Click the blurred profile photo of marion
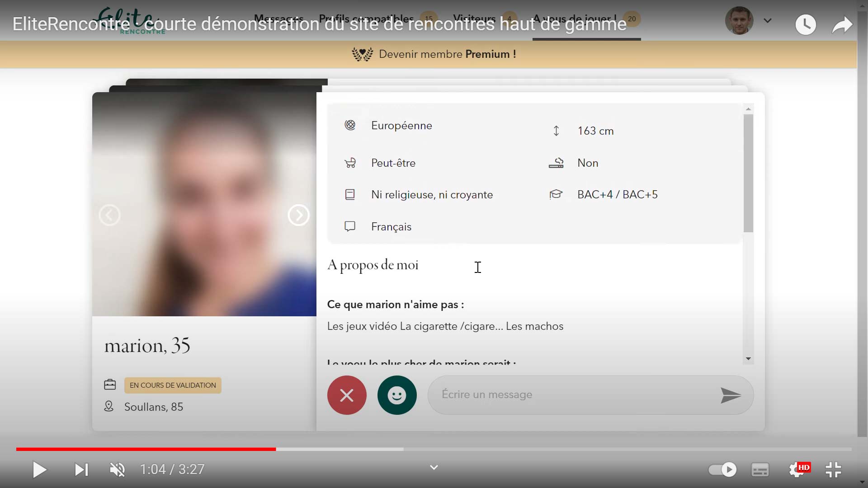The width and height of the screenshot is (868, 488). [x=204, y=204]
